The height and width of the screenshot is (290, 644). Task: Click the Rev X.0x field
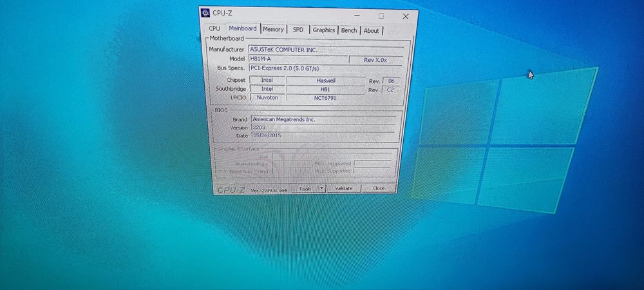(x=375, y=60)
